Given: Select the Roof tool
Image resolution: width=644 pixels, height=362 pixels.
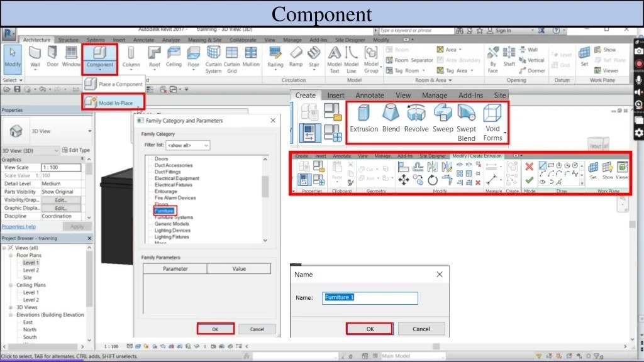Looking at the screenshot, I should 155,57.
